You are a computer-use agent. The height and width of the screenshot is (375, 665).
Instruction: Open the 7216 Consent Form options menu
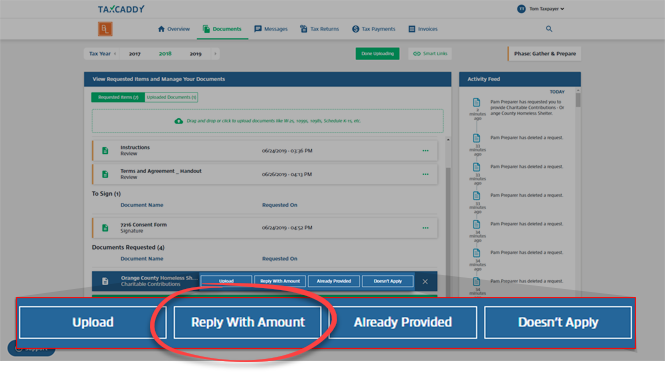tap(425, 228)
